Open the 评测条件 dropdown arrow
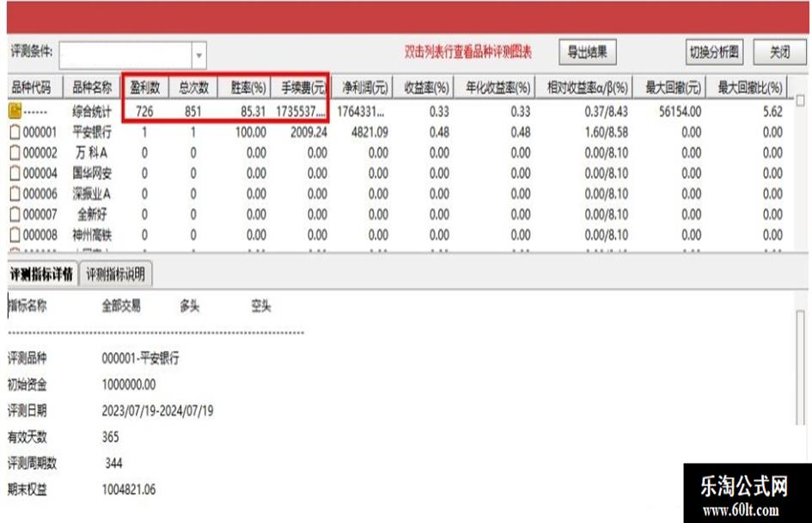812x523 pixels. [x=198, y=56]
